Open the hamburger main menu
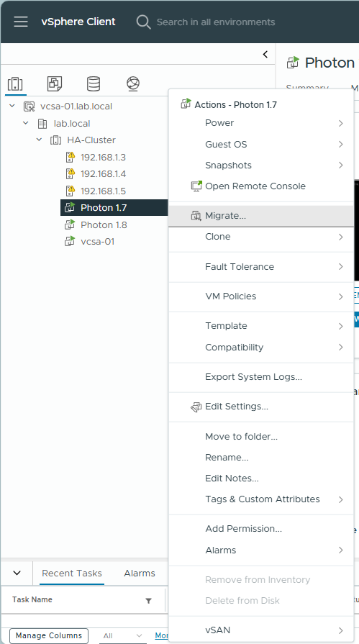This screenshot has height=644, width=359. pyautogui.click(x=21, y=22)
